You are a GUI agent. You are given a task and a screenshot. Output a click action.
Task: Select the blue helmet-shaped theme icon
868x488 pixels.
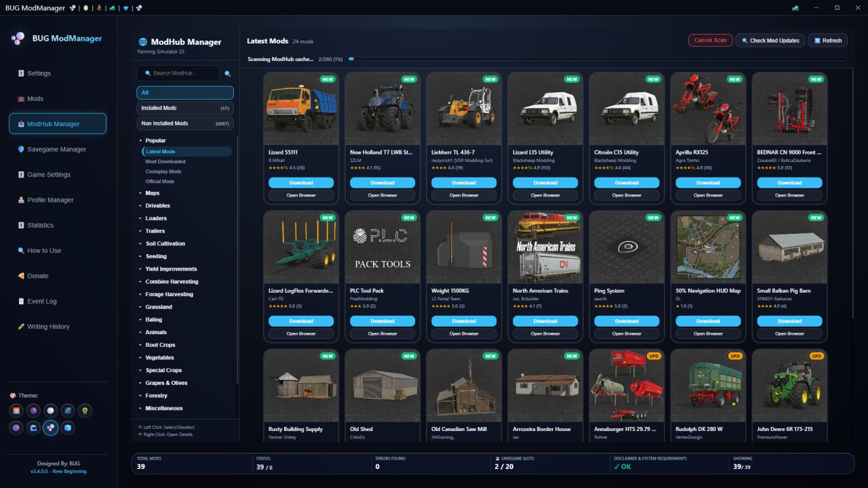(33, 428)
